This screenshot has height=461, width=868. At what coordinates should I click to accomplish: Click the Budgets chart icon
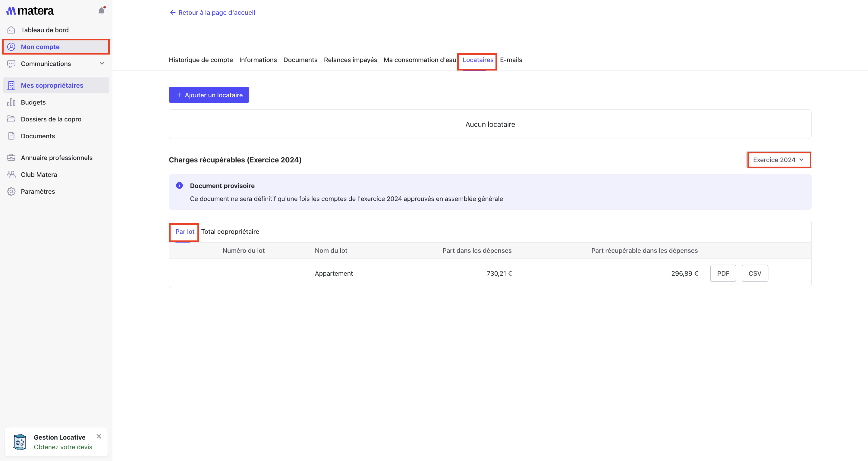coord(11,102)
